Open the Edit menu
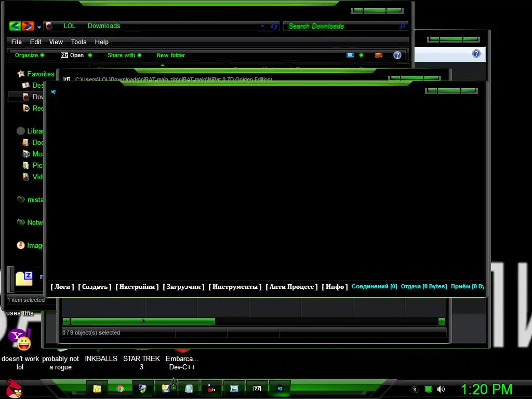 pyautogui.click(x=35, y=42)
